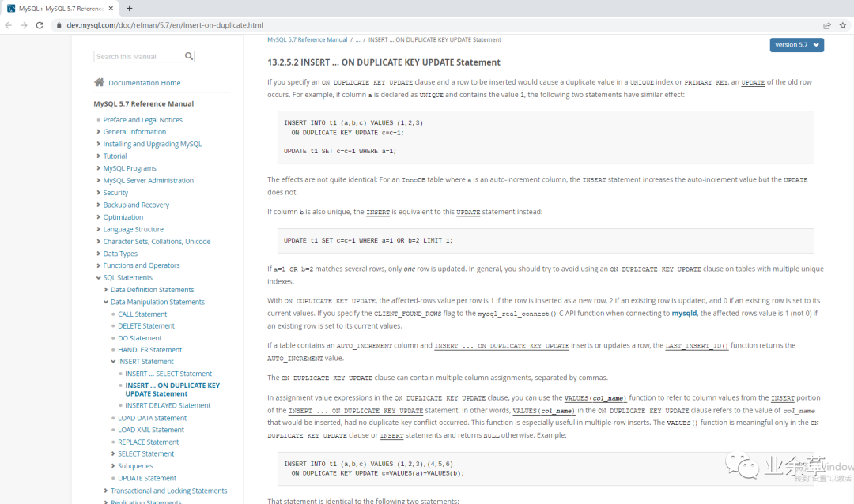854x504 pixels.
Task: Open the Documentation Home link
Action: [145, 83]
